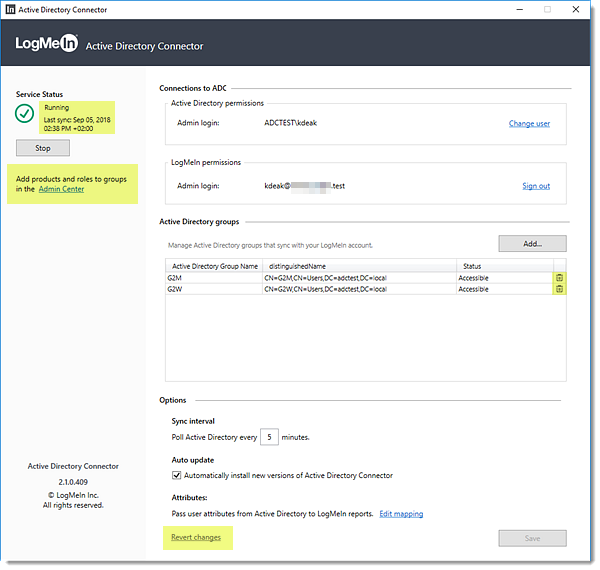Sort by Status column header
This screenshot has width=600, height=570.
click(x=505, y=266)
